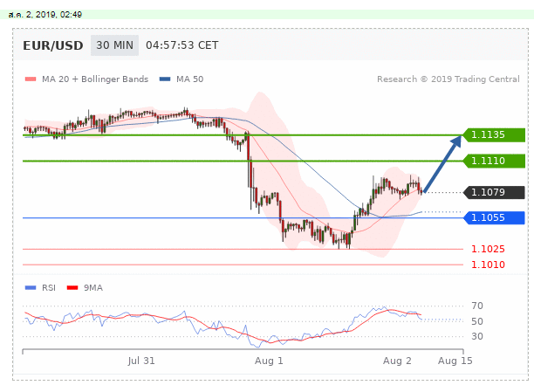Select the 1.1055 pivot price label
This screenshot has height=392, width=534.
click(494, 217)
